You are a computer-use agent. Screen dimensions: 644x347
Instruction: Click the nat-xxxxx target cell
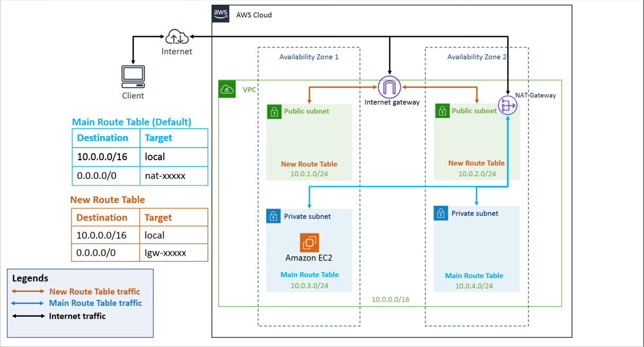[174, 176]
